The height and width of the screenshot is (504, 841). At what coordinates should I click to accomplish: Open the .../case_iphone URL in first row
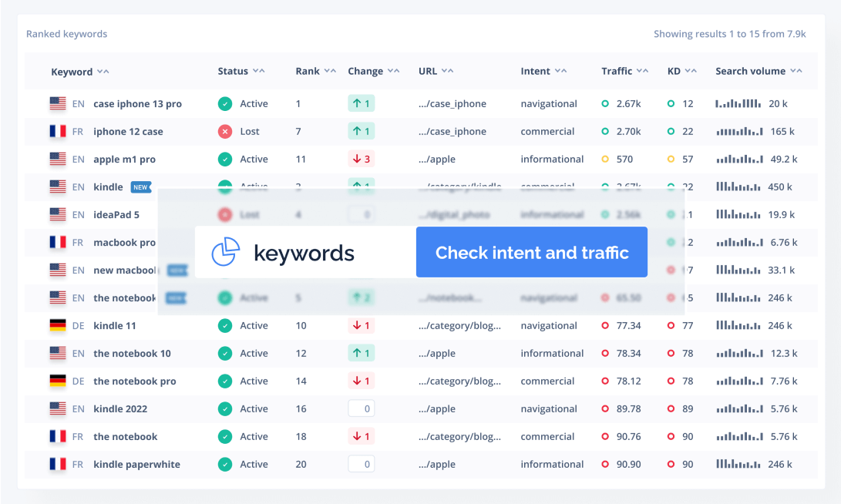point(452,103)
